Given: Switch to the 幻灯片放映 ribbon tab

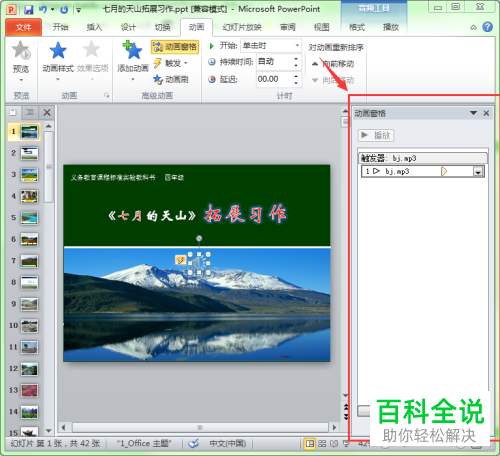Looking at the screenshot, I should 242,27.
